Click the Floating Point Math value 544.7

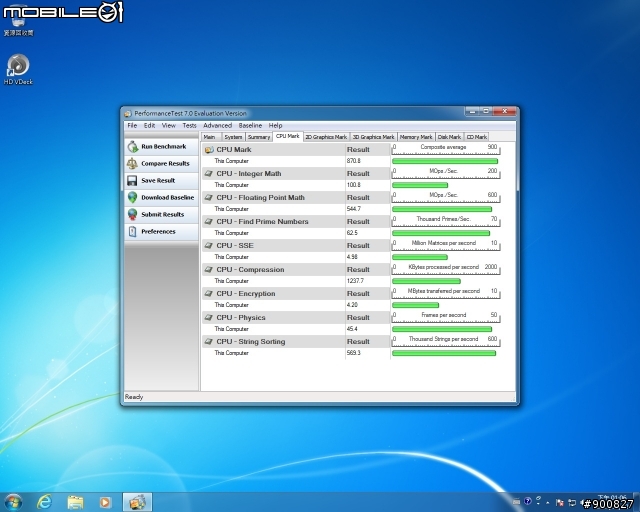pos(354,209)
